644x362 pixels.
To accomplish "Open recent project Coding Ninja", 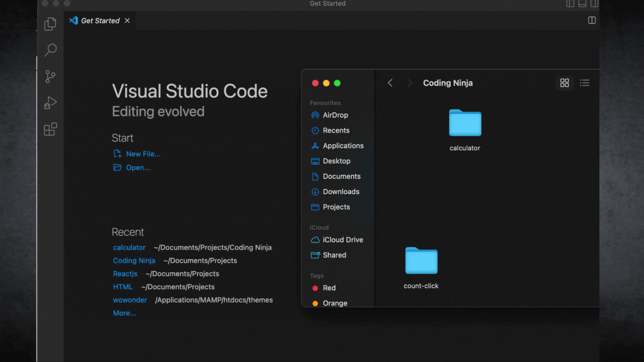I will (x=134, y=261).
